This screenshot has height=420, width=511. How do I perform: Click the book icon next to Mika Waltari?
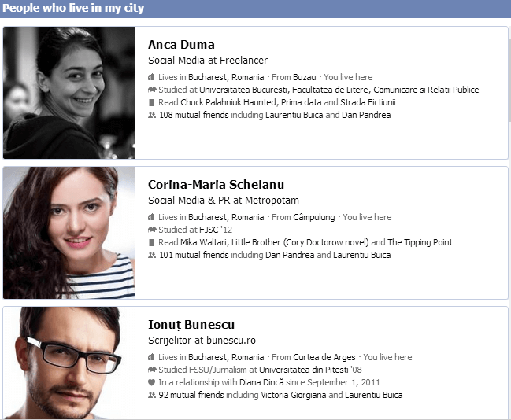click(x=151, y=242)
